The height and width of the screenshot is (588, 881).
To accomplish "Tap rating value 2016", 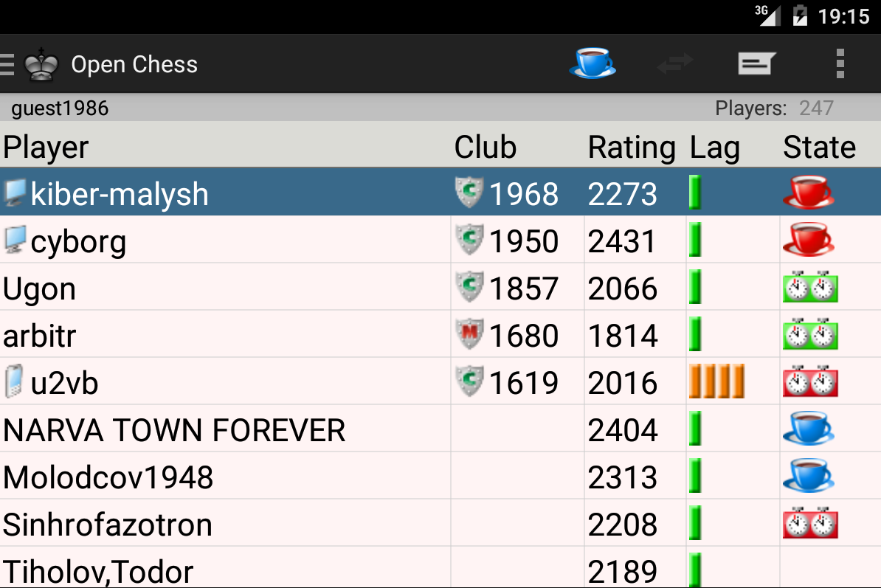I will click(x=623, y=383).
